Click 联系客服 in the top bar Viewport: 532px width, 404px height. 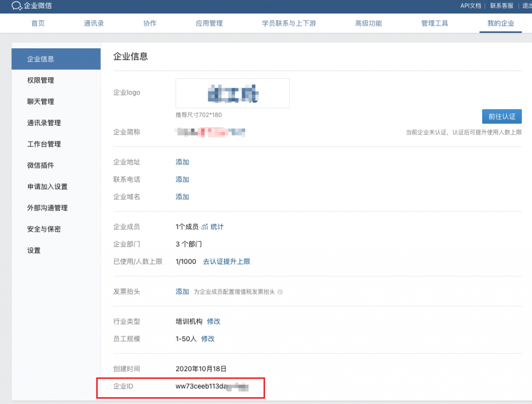point(502,6)
